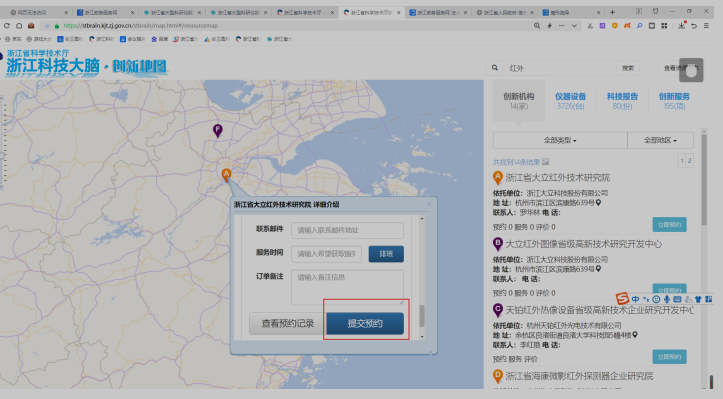This screenshot has height=399, width=723.
Task: Open the 大立红外图像省级高新技术研究开发中心 result title
Action: (x=583, y=244)
